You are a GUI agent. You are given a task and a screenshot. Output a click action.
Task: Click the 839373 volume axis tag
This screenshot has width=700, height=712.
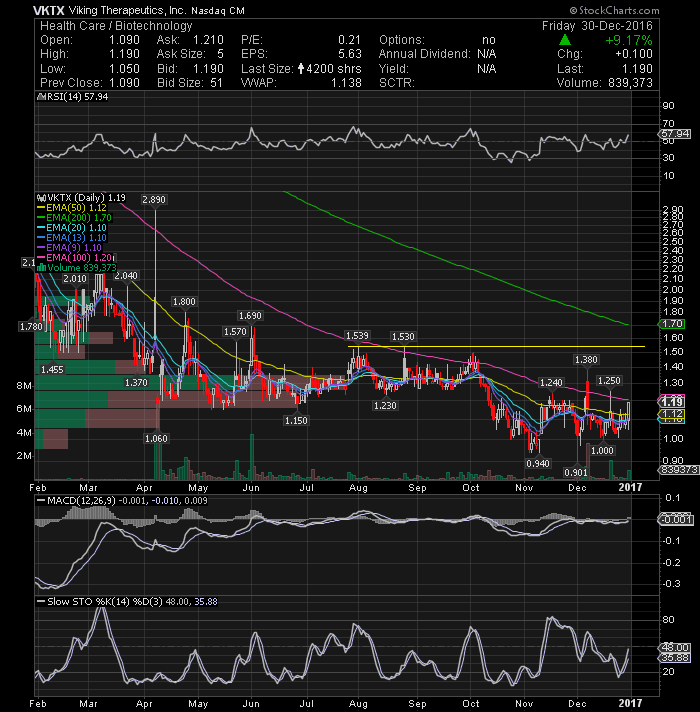678,470
